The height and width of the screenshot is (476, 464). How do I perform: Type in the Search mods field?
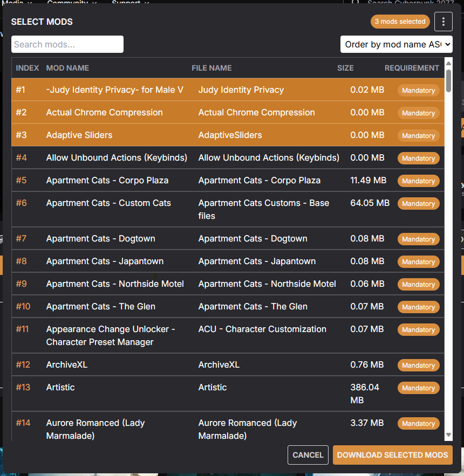click(67, 44)
